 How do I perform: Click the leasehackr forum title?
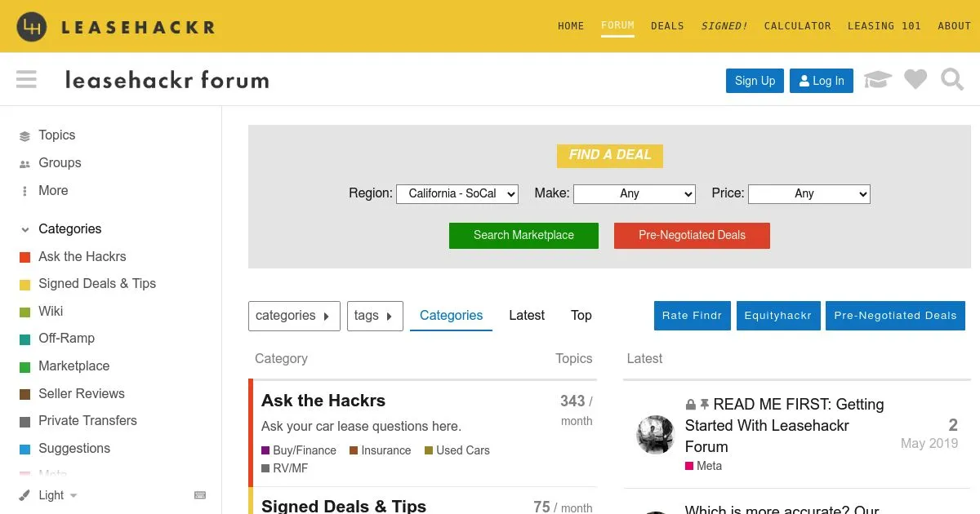pyautogui.click(x=167, y=81)
